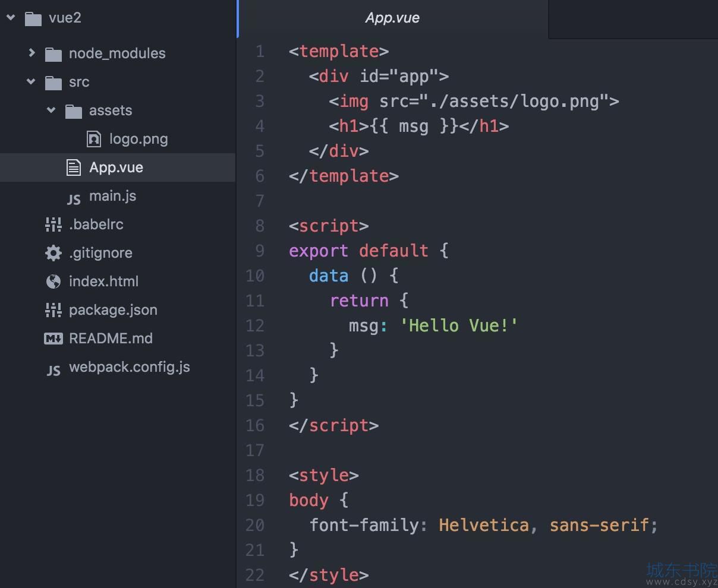Image resolution: width=718 pixels, height=588 pixels.
Task: Click the package.json settings file icon
Action: point(53,310)
